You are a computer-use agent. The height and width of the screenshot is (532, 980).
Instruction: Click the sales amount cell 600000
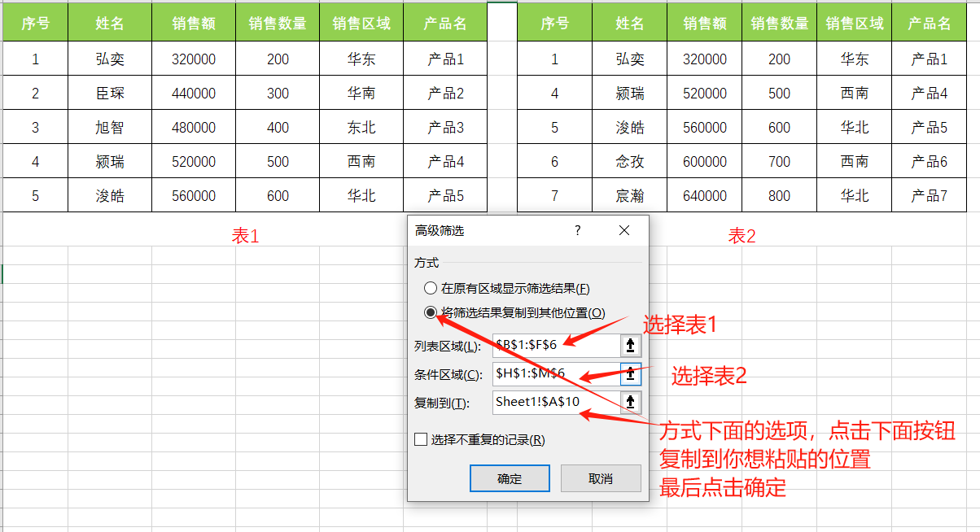point(705,162)
